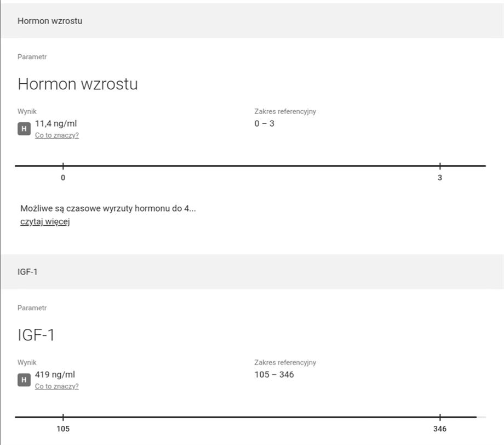Click 'Wynik' label in Hormon wzrostu section
Viewport: 504px width, 445px height.
click(27, 111)
